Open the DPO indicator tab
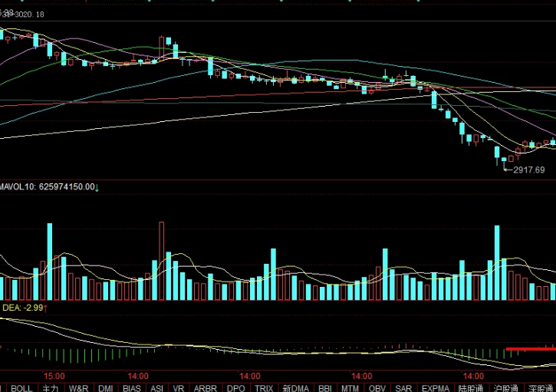The height and width of the screenshot is (392, 556). [236, 388]
